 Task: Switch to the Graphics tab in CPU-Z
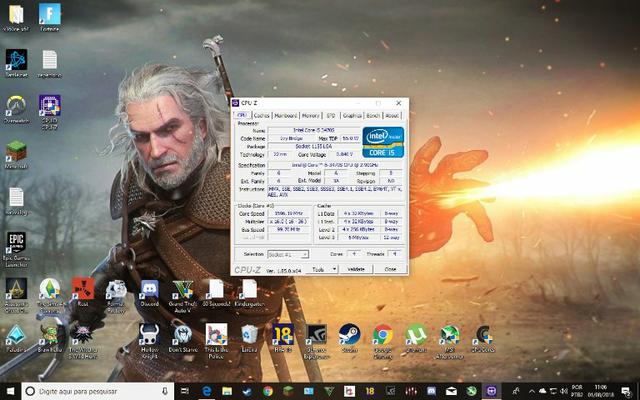[x=352, y=116]
